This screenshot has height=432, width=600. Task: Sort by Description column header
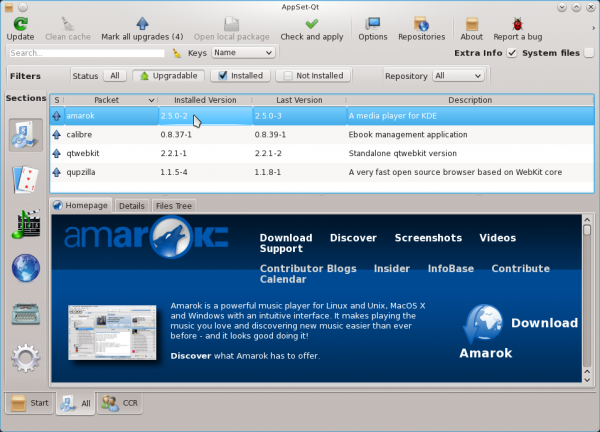[x=470, y=100]
